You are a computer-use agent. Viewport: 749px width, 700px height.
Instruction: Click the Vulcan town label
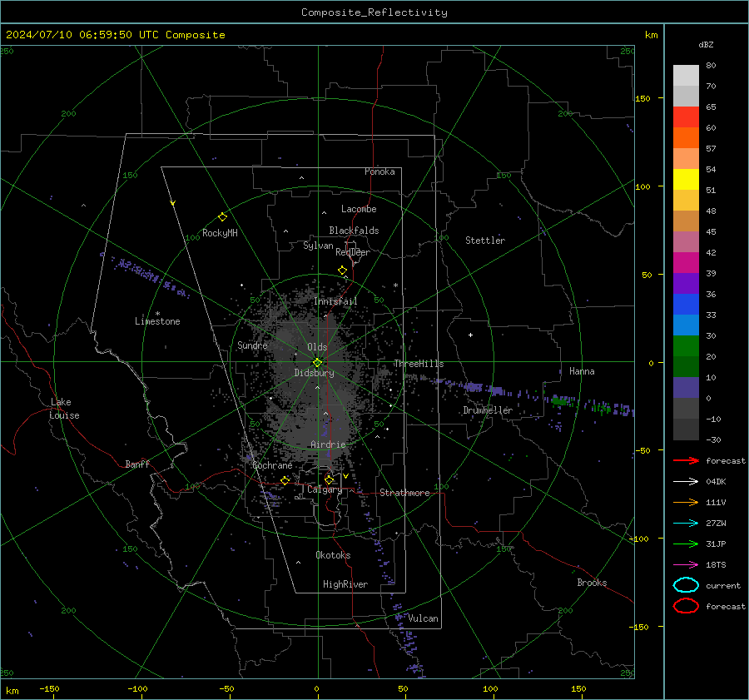[423, 618]
